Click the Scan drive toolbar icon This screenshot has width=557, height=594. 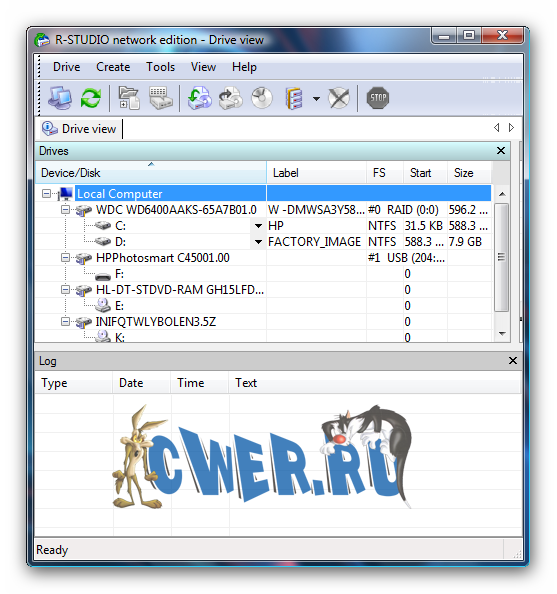[161, 98]
